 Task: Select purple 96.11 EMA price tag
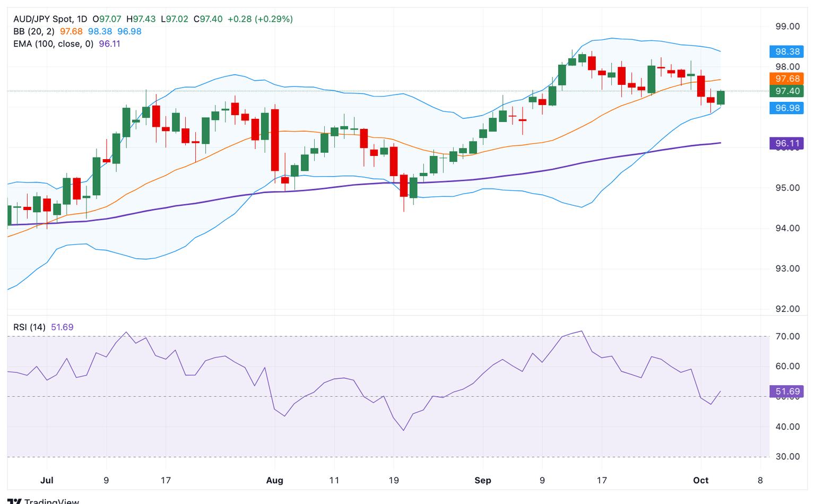pos(787,143)
